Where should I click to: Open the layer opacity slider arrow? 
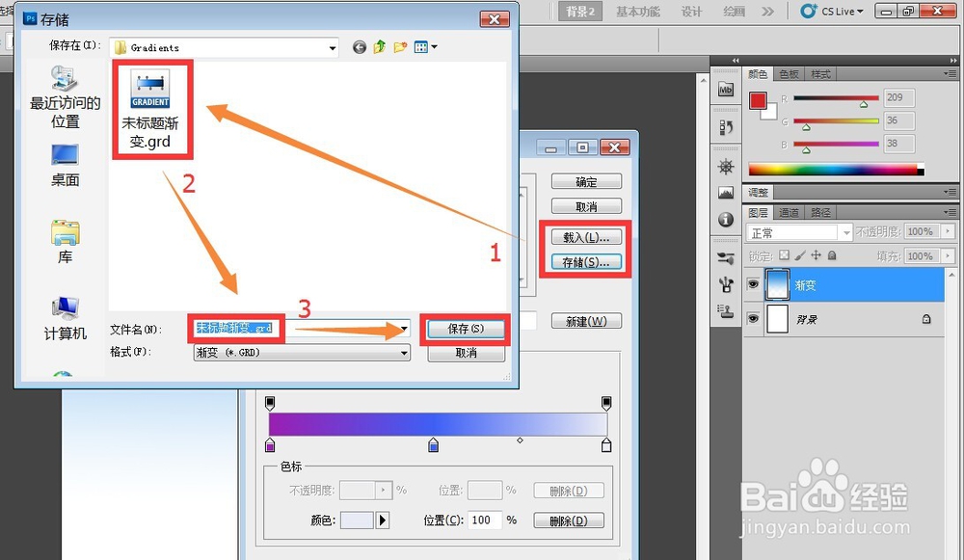[948, 231]
